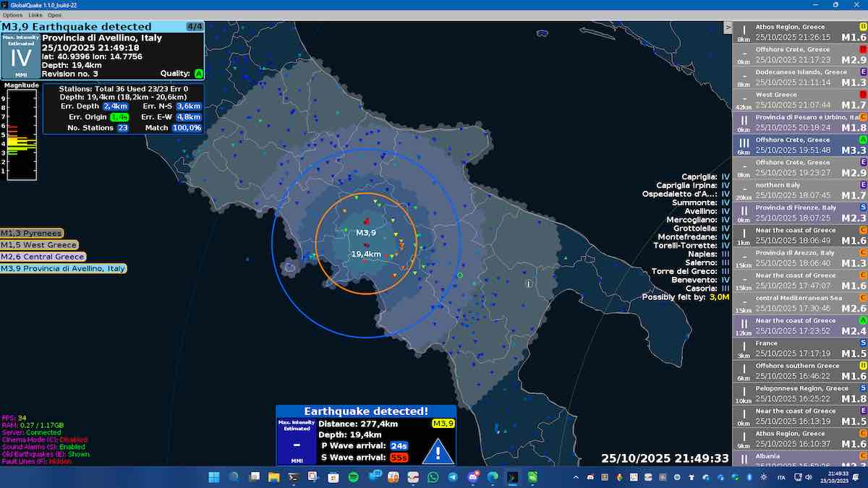Click the 4/4 earthquake counter badge
This screenshot has height=488, width=868.
tap(195, 27)
